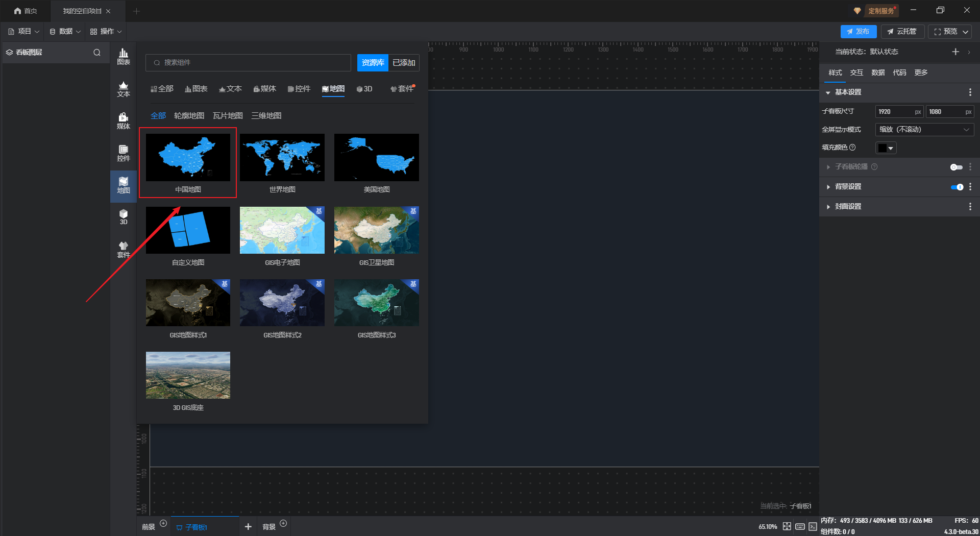The image size is (980, 536).
Task: Click the search icon in 看板图层 panel
Action: (x=97, y=53)
